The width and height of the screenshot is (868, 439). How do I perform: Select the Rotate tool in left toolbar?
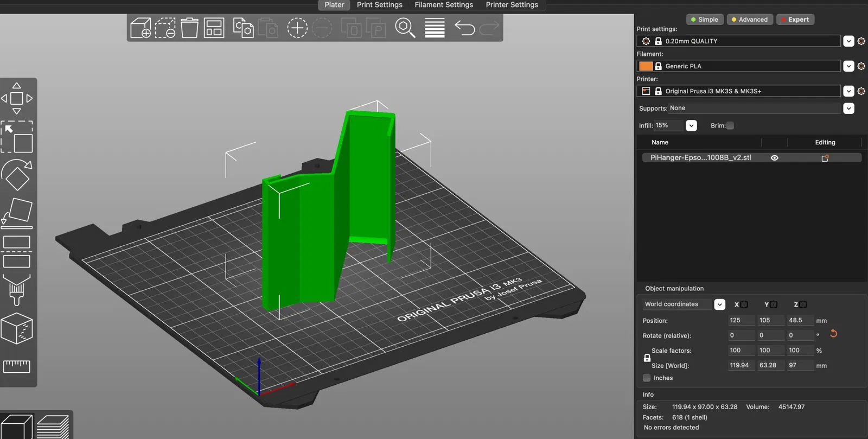pos(17,175)
